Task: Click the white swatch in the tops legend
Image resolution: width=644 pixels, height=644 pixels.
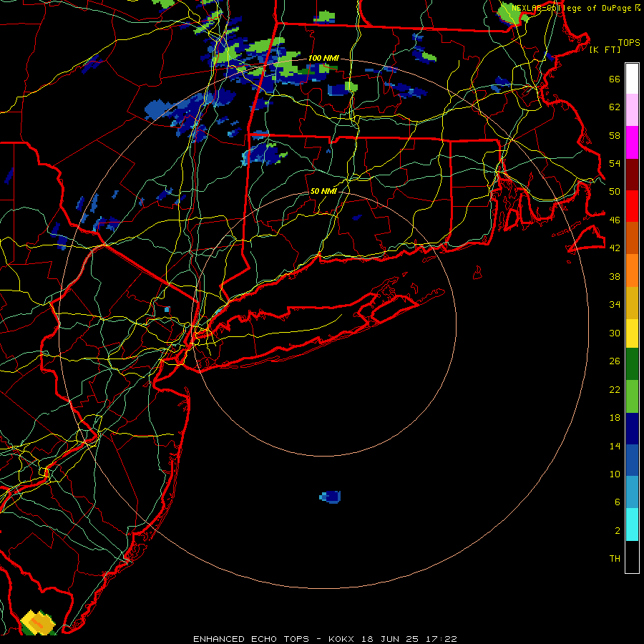Action: [x=632, y=79]
